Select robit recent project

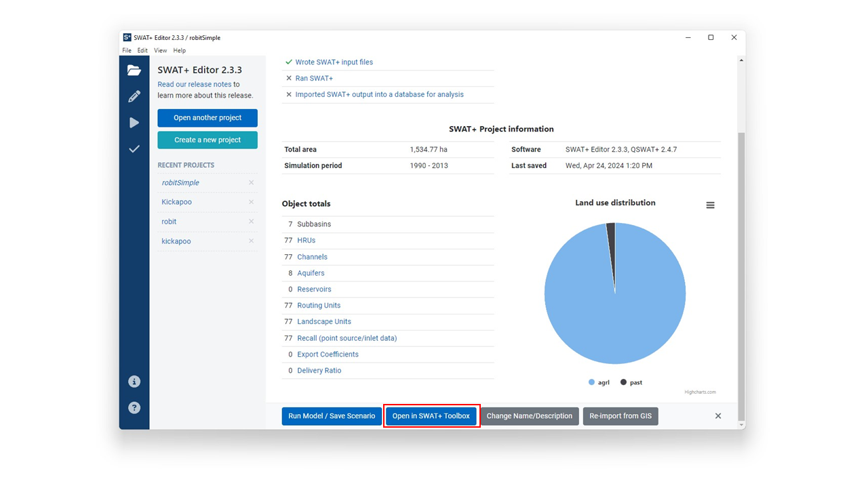(169, 222)
